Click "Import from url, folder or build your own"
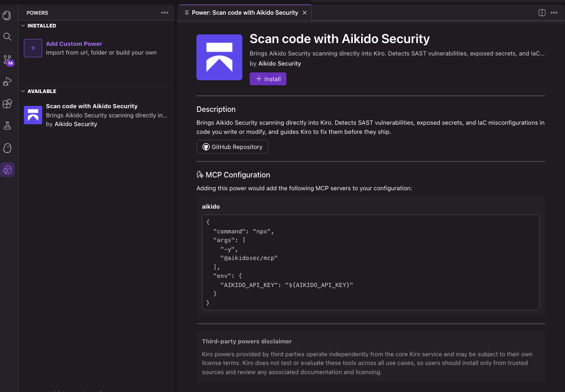 101,53
